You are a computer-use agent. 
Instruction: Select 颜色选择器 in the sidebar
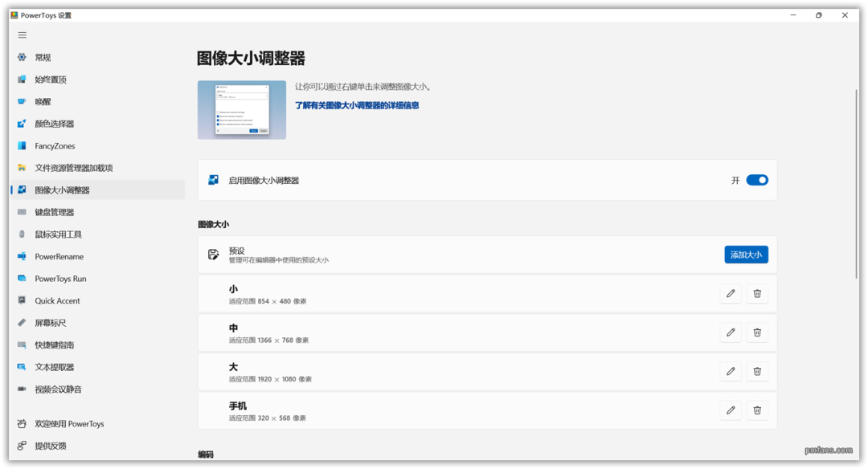click(97, 124)
